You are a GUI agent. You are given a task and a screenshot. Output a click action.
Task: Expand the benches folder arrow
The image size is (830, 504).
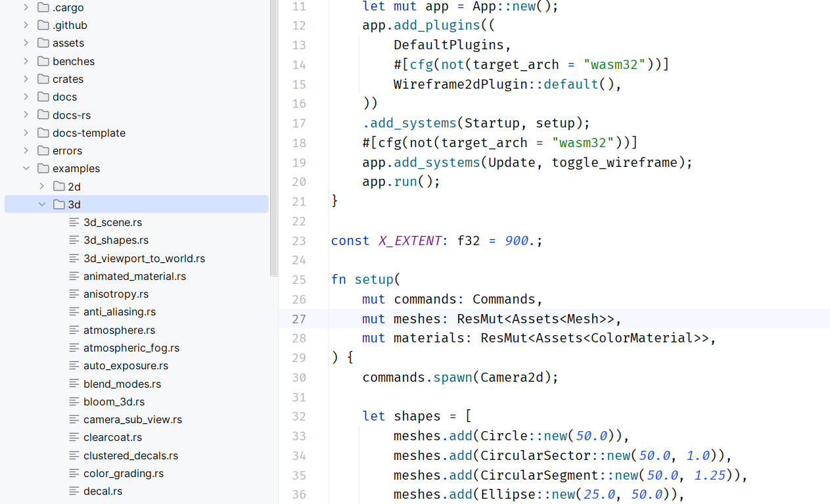click(x=26, y=62)
